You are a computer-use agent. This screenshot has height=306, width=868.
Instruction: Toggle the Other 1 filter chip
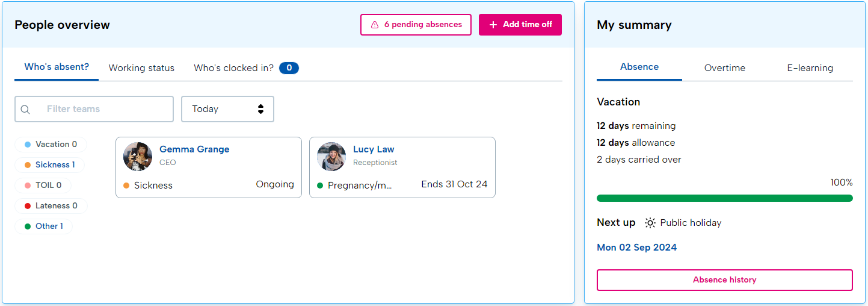[43, 226]
